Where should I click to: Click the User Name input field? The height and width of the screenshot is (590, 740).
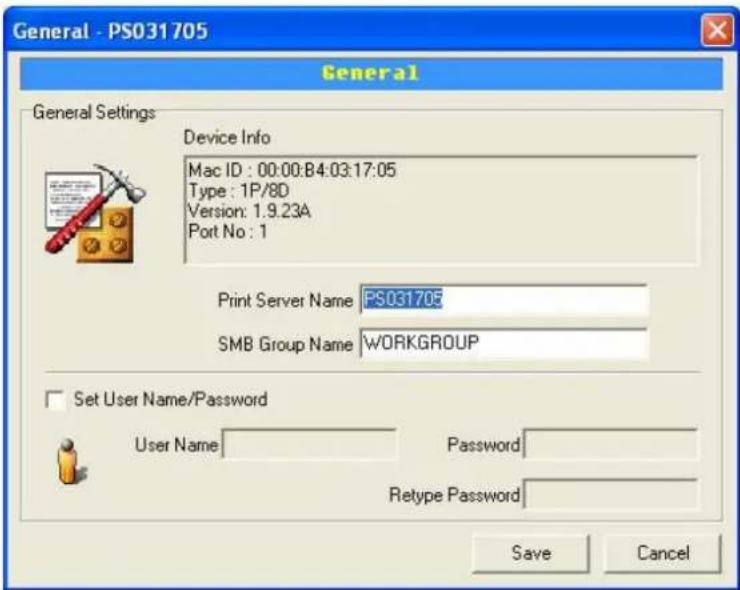[x=310, y=444]
